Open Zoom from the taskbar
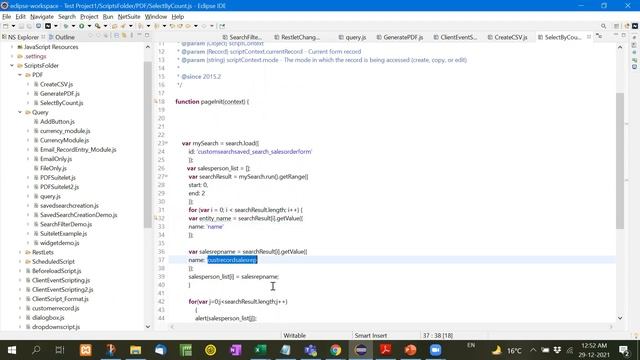This screenshot has height=360, width=640. coord(436,350)
